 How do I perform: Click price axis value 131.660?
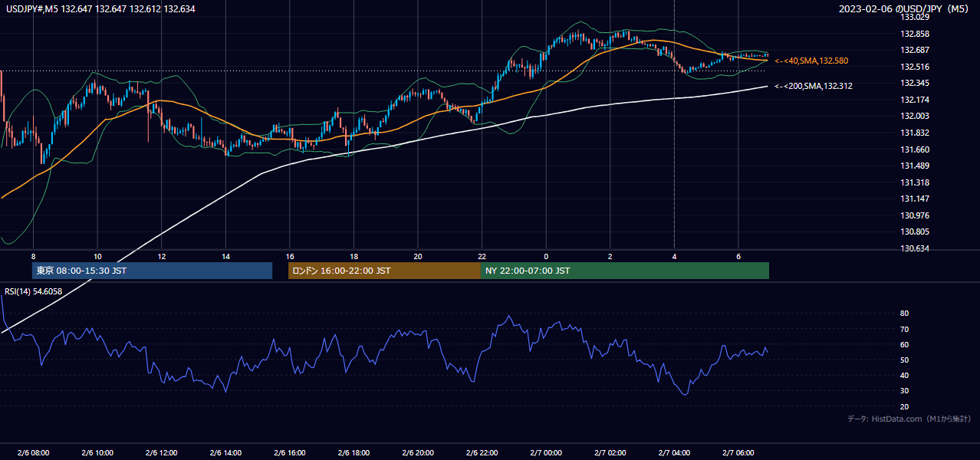[x=916, y=149]
